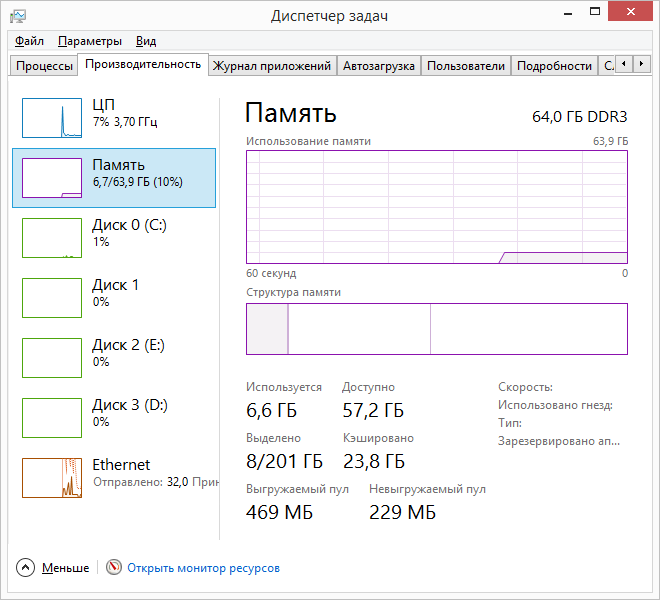Image resolution: width=660 pixels, height=600 pixels.
Task: Click the resource monitor icon
Action: click(x=113, y=568)
